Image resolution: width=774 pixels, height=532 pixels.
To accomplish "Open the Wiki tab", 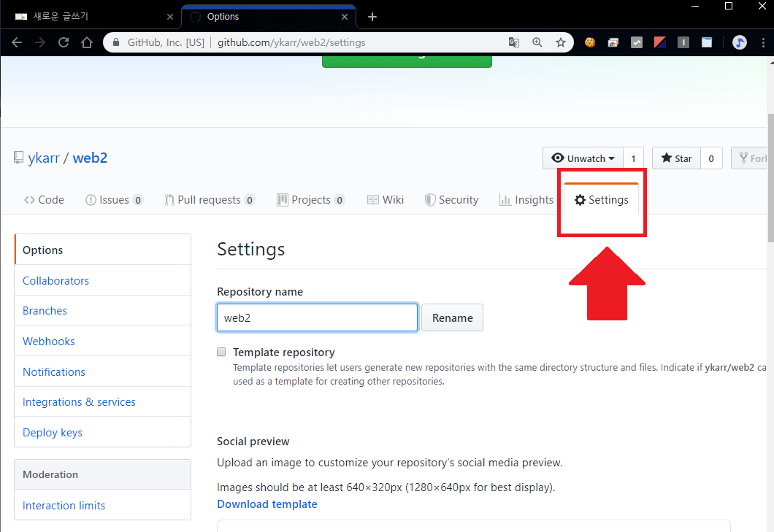I will coord(386,200).
